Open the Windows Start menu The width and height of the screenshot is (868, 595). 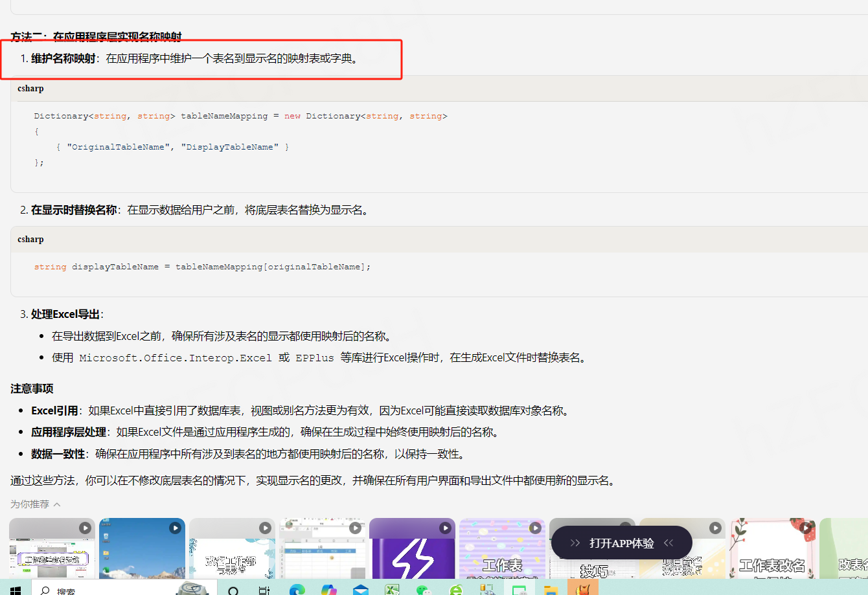(x=16, y=589)
